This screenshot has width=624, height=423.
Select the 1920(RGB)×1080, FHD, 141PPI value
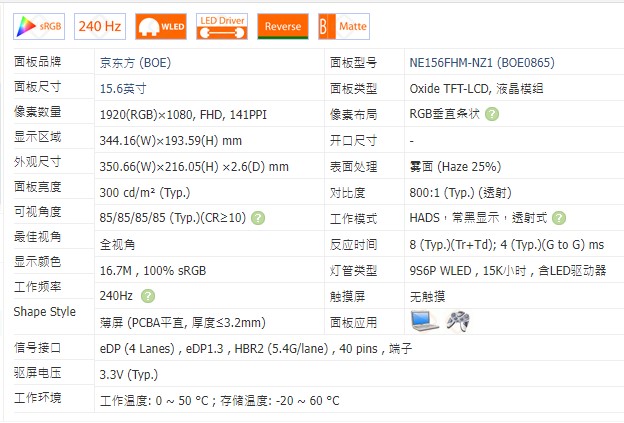[x=183, y=115]
